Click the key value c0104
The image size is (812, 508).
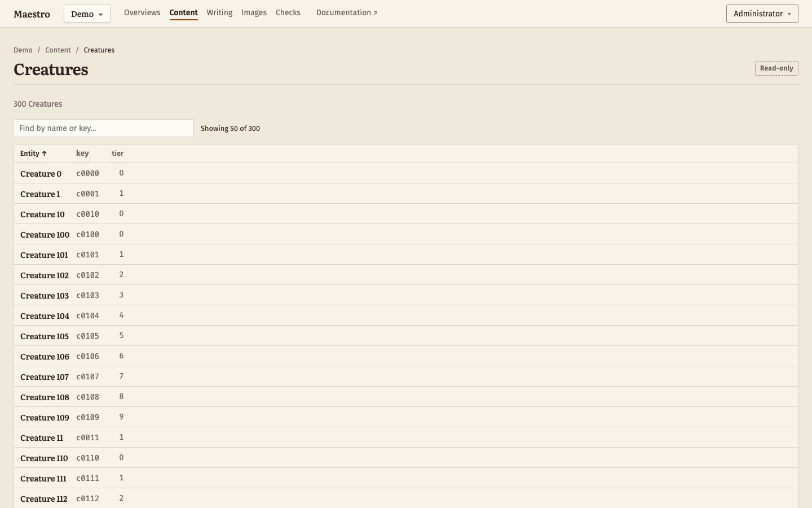click(x=87, y=316)
